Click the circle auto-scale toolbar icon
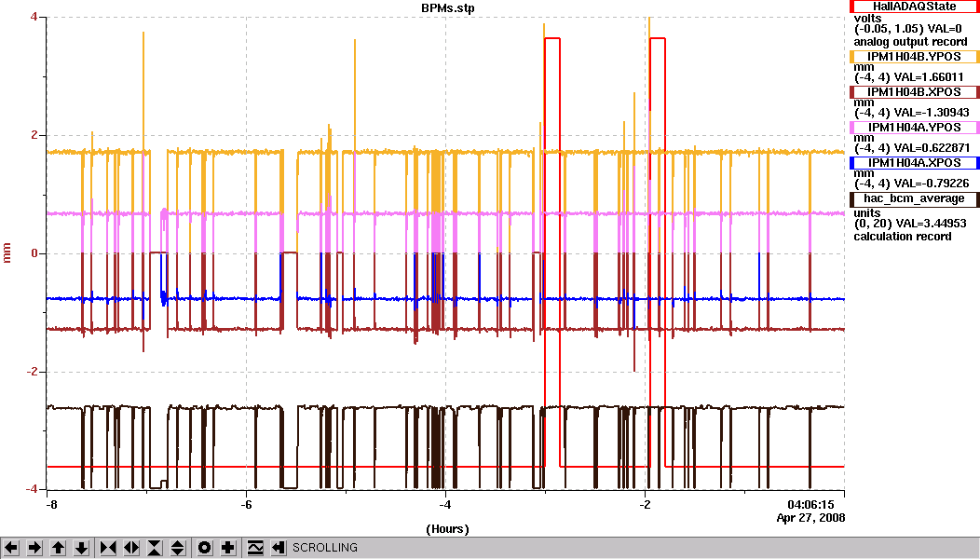The height and width of the screenshot is (559, 980). tap(204, 548)
